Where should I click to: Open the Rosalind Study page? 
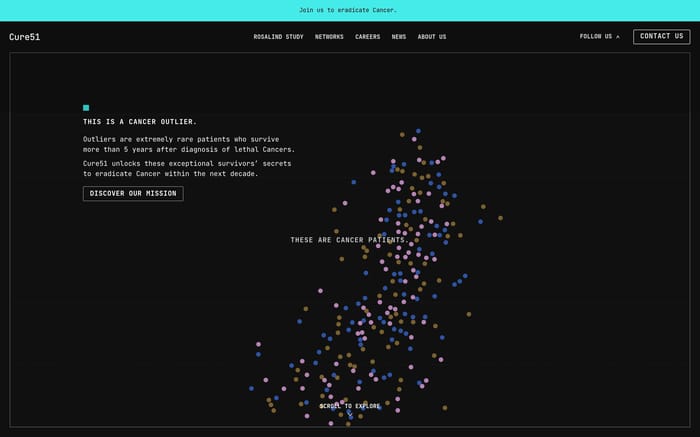tap(279, 37)
